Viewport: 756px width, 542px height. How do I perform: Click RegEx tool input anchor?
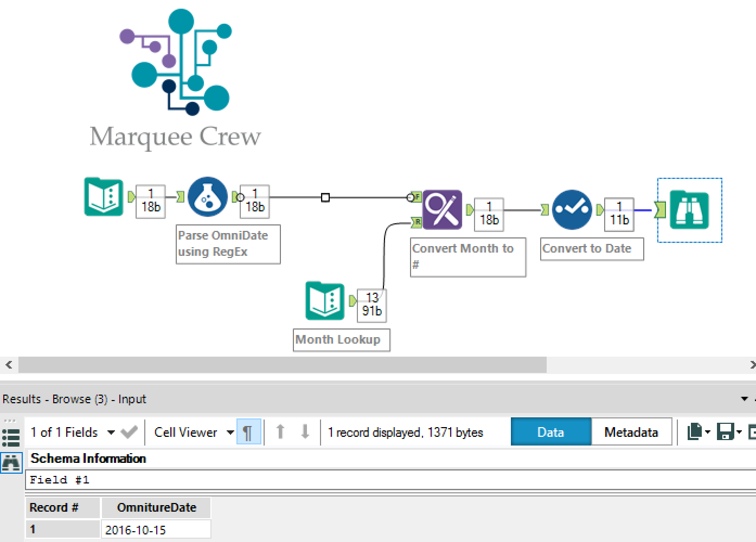coord(181,197)
